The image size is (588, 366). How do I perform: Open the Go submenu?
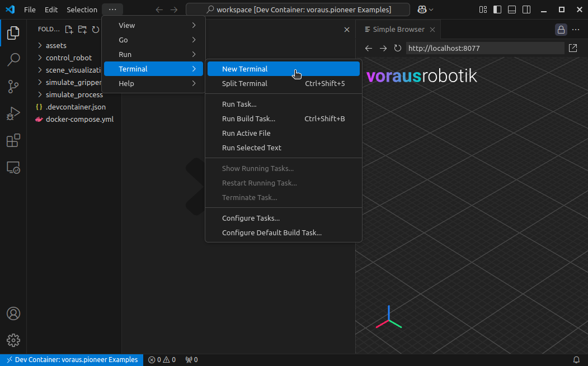[153, 40]
